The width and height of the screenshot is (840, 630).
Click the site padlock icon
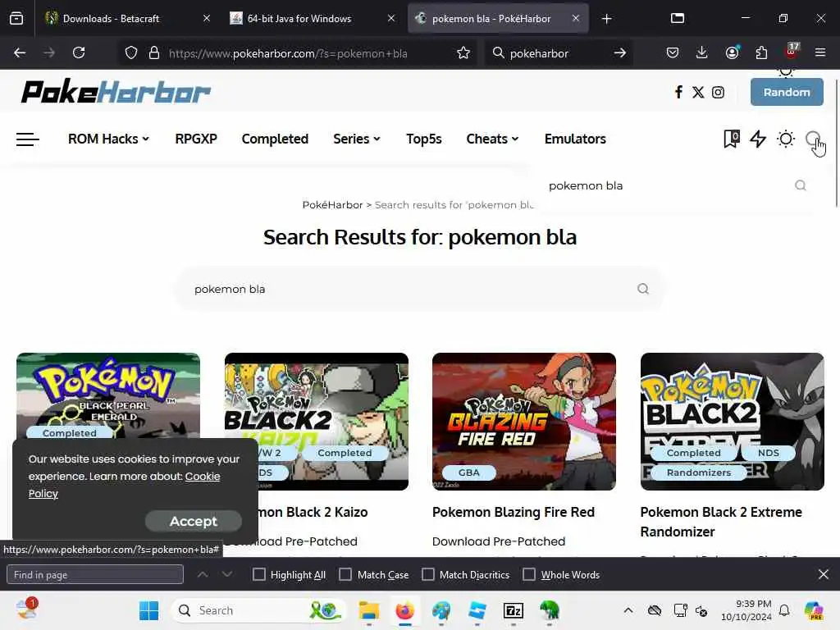[x=154, y=52]
